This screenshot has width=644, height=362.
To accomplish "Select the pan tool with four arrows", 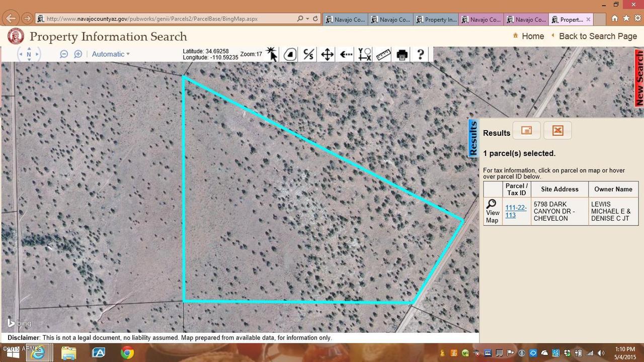I will click(x=327, y=54).
